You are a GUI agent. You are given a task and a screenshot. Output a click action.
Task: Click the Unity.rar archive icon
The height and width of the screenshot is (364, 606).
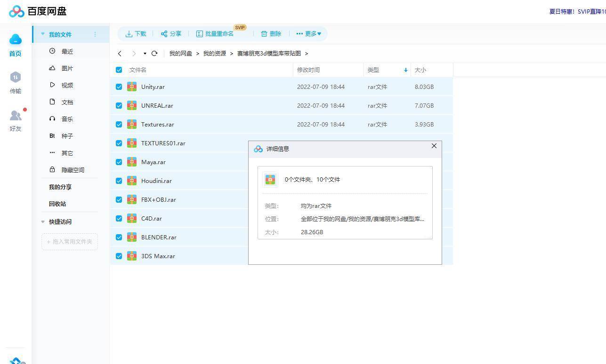132,87
